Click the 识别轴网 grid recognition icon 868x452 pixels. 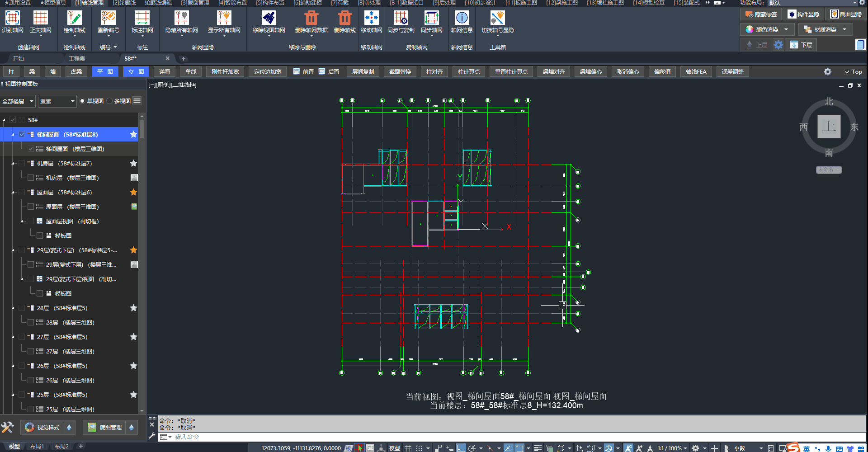[12, 18]
